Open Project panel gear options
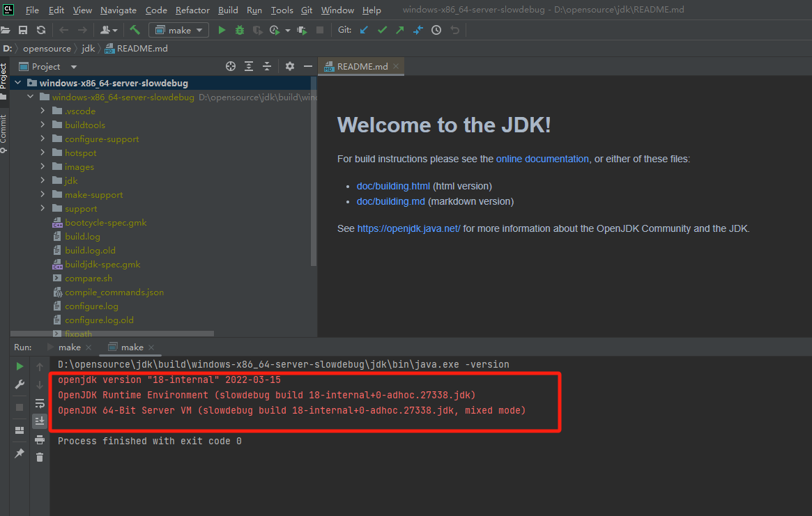 click(x=289, y=66)
